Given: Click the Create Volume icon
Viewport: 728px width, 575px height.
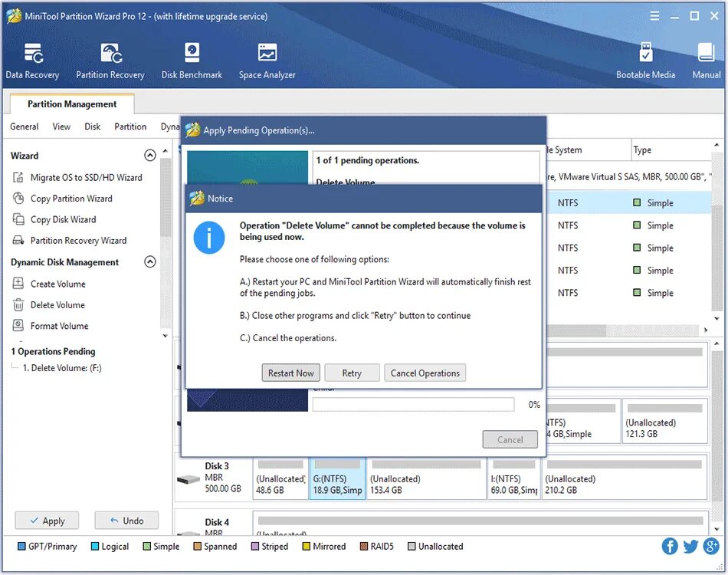Looking at the screenshot, I should pos(18,284).
